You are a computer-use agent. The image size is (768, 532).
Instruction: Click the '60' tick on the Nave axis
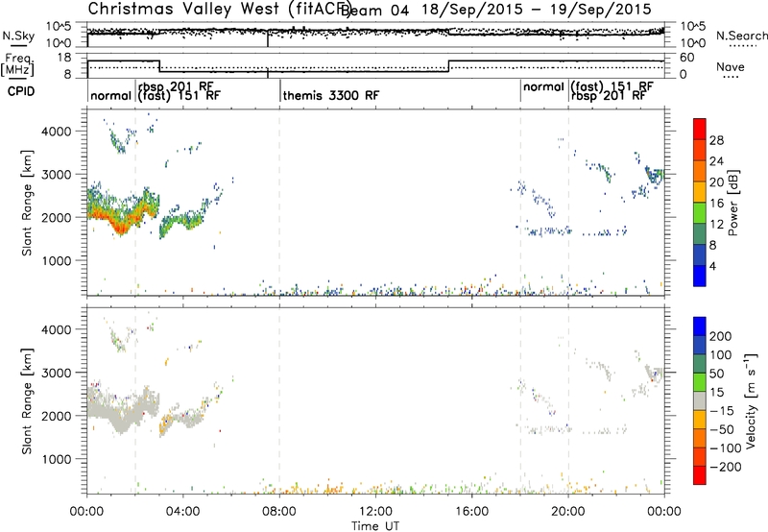687,58
